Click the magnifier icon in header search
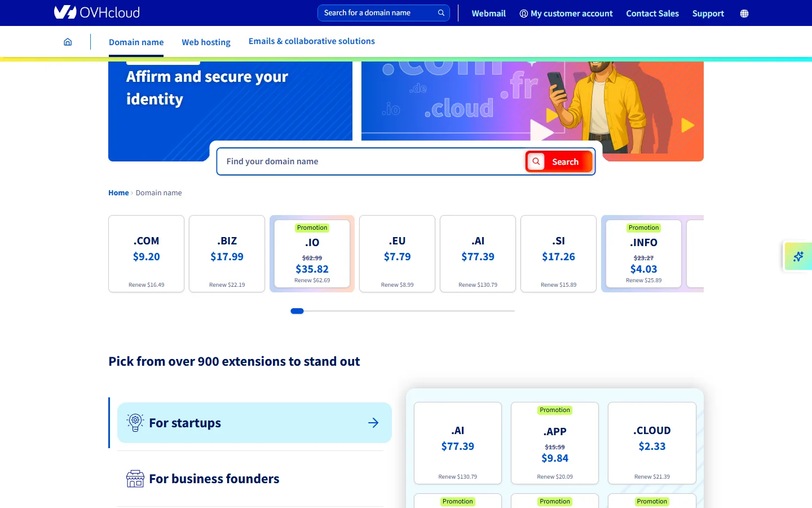The height and width of the screenshot is (508, 812). tap(441, 13)
